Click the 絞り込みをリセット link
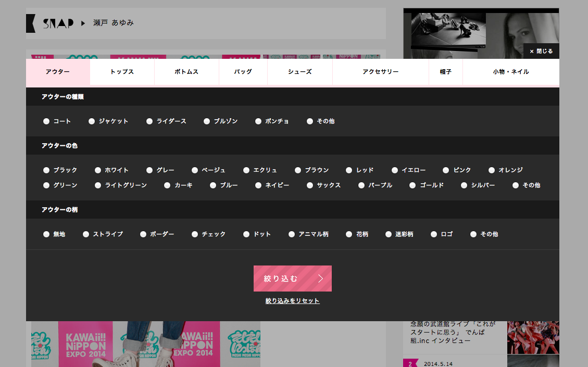588x367 pixels. click(x=292, y=301)
